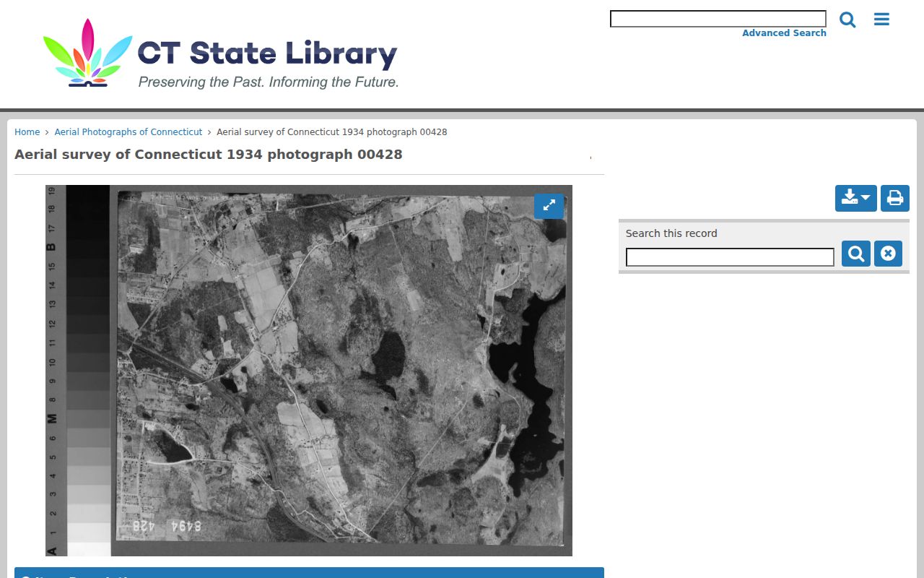Click the CT State Library logo

[221, 53]
